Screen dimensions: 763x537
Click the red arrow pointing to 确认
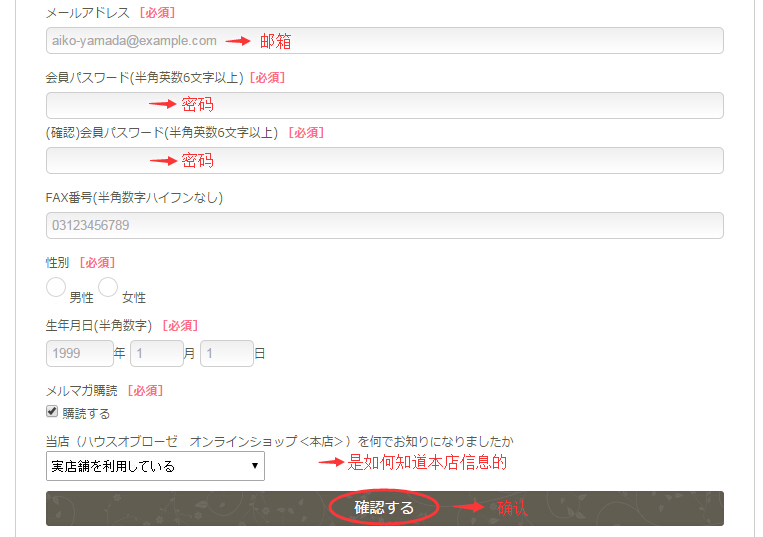[470, 507]
